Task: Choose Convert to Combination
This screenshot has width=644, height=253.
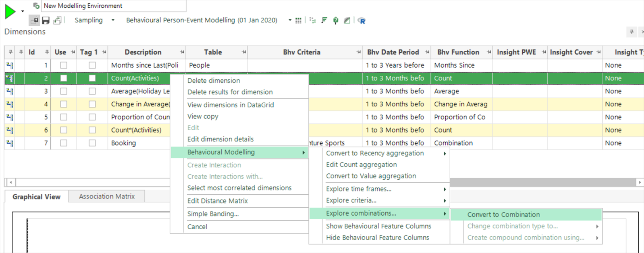Action: pyautogui.click(x=526, y=215)
